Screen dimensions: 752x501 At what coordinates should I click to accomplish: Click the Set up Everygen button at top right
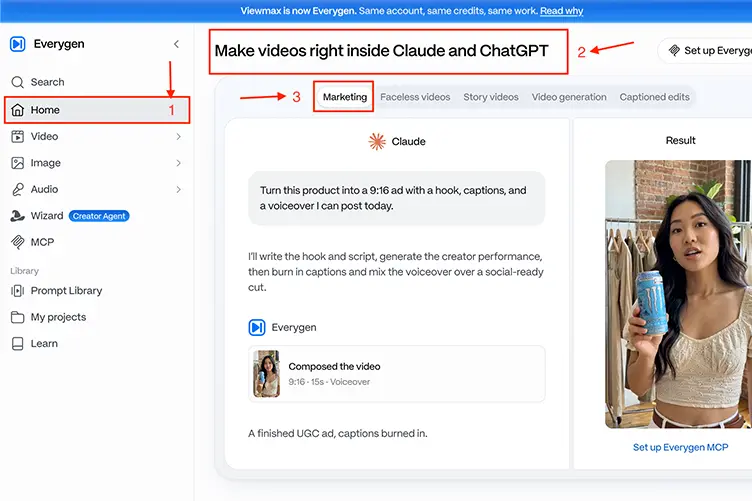coord(705,50)
